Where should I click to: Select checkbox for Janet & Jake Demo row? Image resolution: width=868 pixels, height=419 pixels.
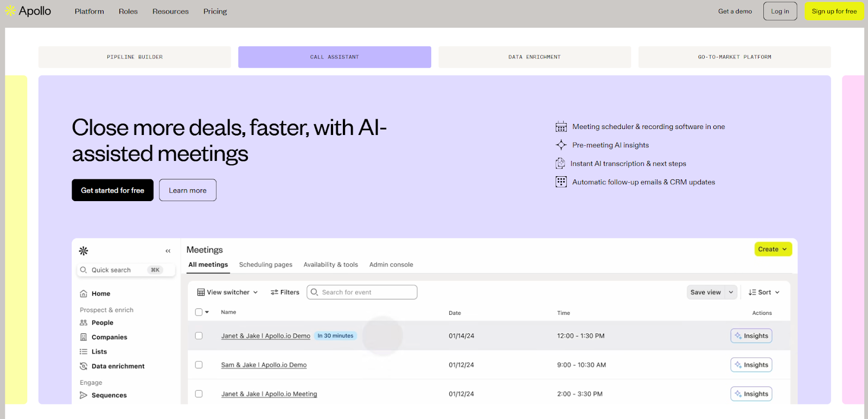pos(199,336)
